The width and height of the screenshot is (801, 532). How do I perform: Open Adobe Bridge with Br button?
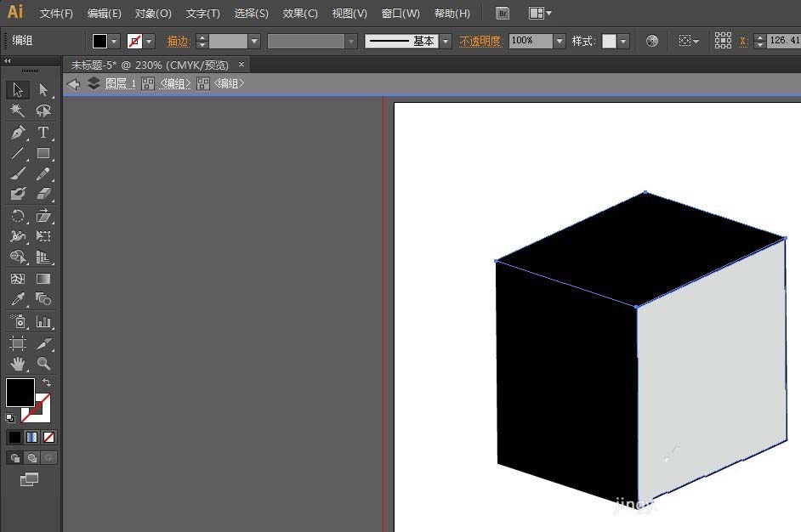point(503,14)
